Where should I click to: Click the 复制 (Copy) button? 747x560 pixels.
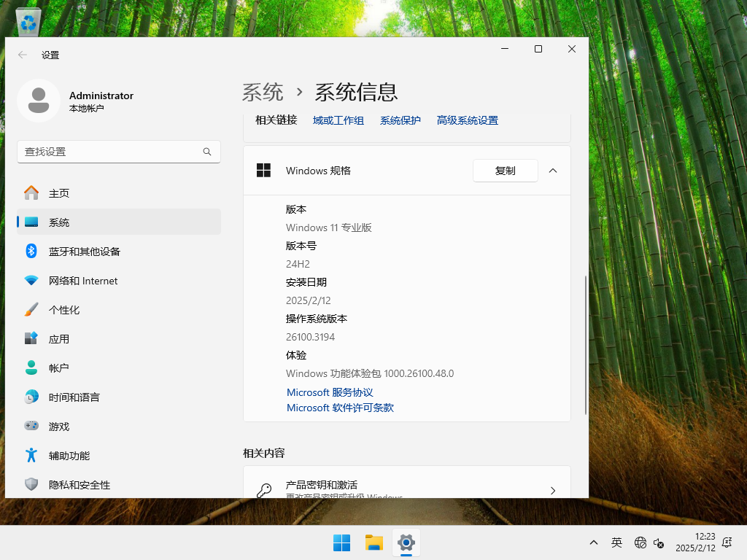506,171
